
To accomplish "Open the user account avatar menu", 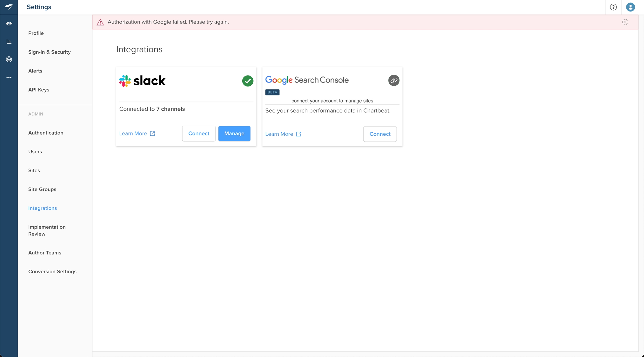I will point(630,7).
